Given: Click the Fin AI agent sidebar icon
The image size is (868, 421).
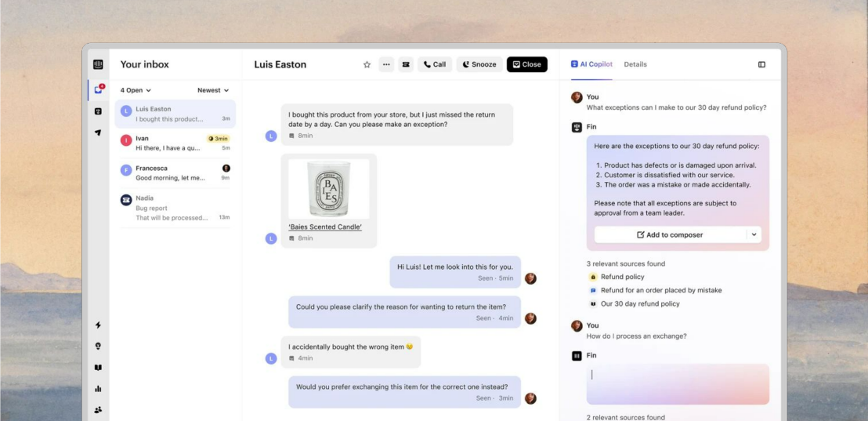Looking at the screenshot, I should tap(98, 111).
